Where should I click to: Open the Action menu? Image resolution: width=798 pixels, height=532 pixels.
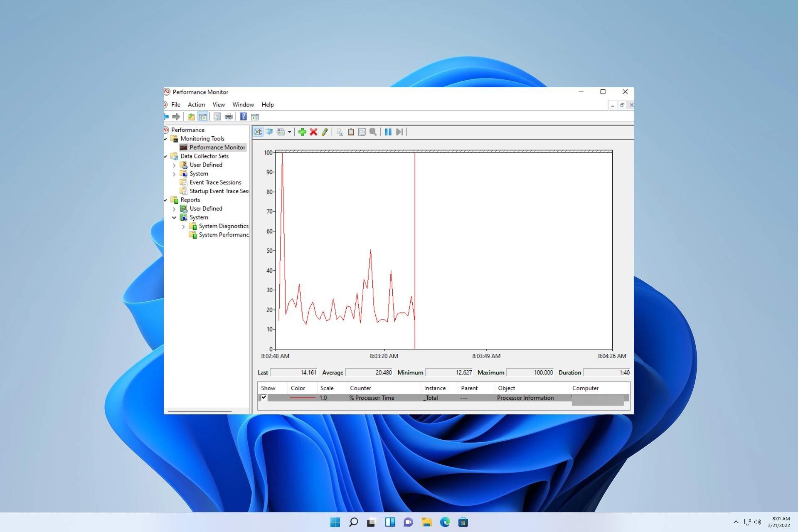196,105
